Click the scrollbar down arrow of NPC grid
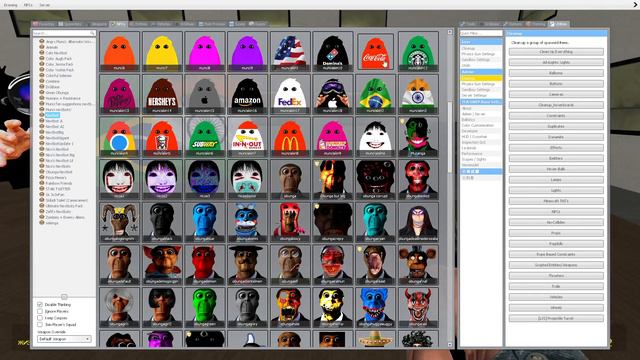The width and height of the screenshot is (640, 360). [450, 345]
